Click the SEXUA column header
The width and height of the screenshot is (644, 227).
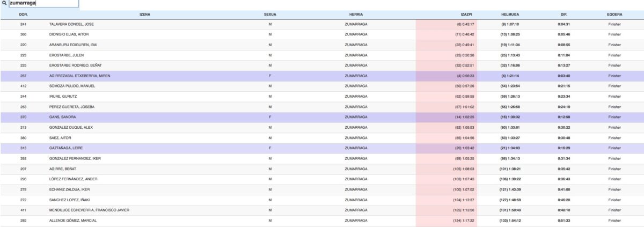pos(270,14)
